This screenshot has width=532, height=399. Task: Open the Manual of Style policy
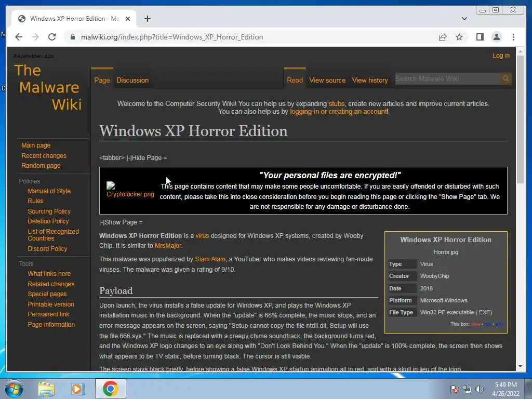49,191
